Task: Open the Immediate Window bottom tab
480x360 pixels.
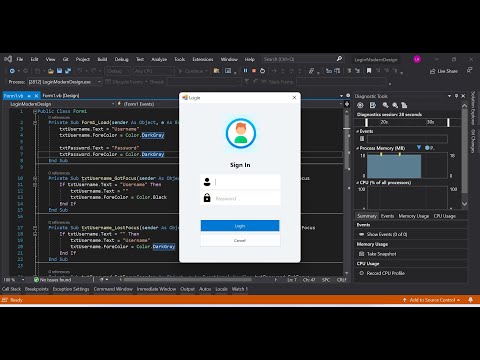Action: [x=156, y=289]
